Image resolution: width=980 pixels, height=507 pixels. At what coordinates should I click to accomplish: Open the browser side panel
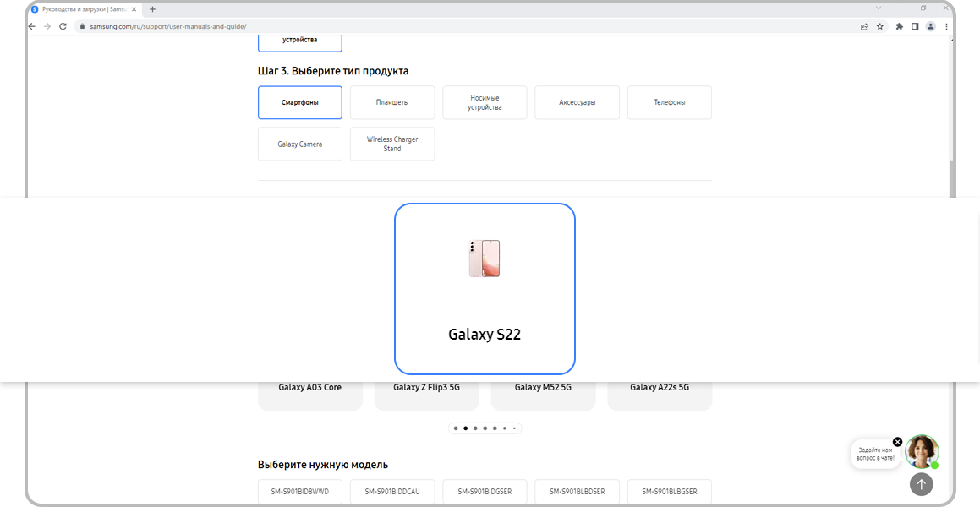pyautogui.click(x=914, y=26)
